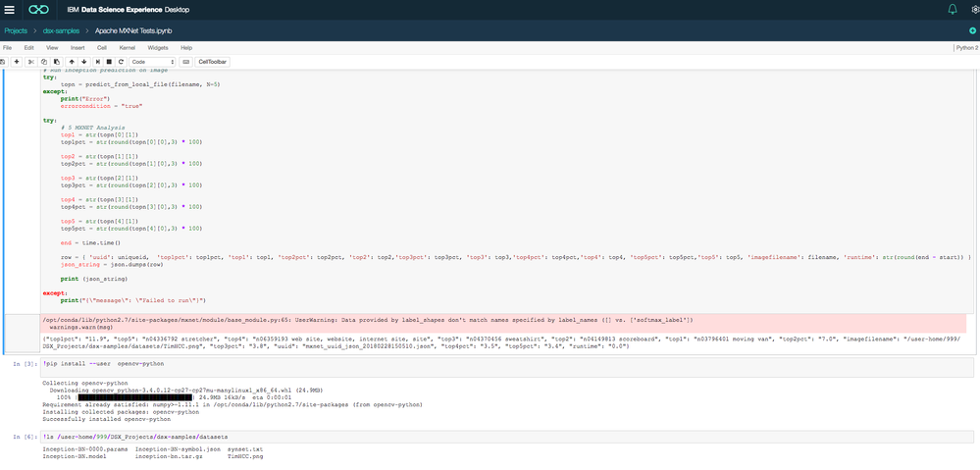Click the Python 2 kernel indicator
The width and height of the screenshot is (980, 470).
click(x=967, y=47)
